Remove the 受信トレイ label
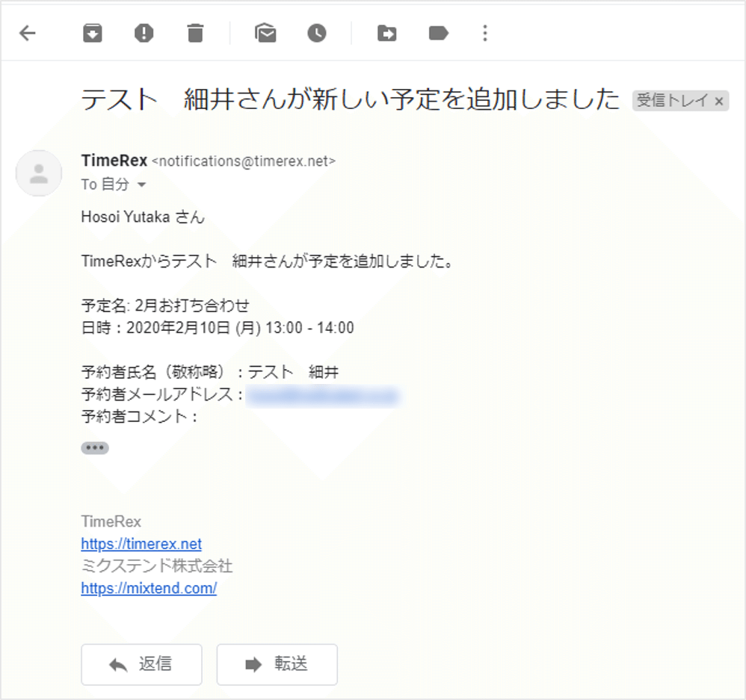Screen dimensions: 746x700 [718, 101]
